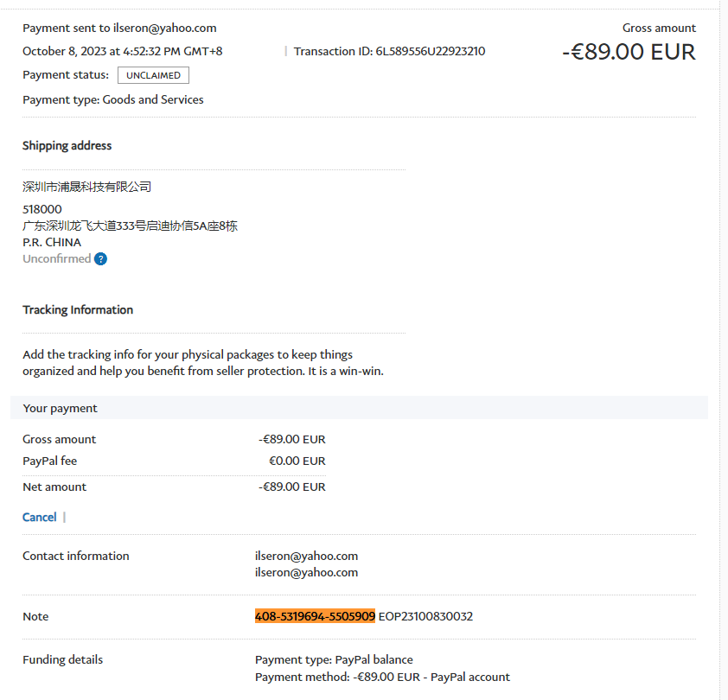Click the PayPal fee €0.00 EUR value
This screenshot has width=728, height=700.
click(x=297, y=461)
